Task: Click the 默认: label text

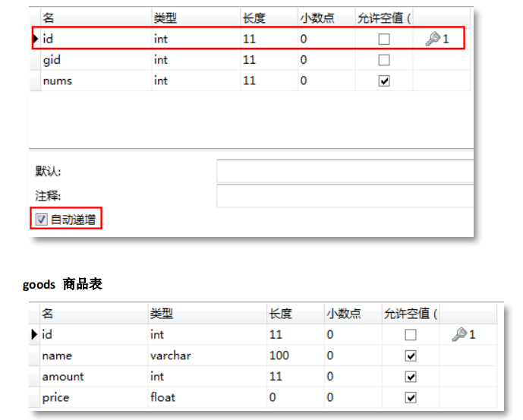Action: coord(48,172)
